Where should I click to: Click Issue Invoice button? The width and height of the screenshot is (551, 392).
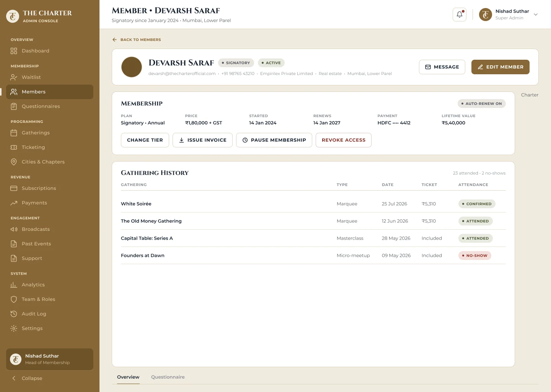[202, 140]
